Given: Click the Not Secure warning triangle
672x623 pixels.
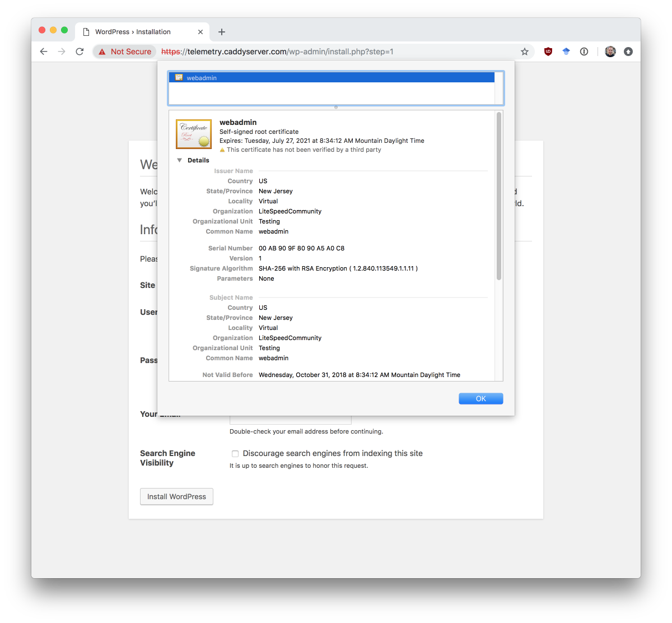Looking at the screenshot, I should click(x=102, y=52).
